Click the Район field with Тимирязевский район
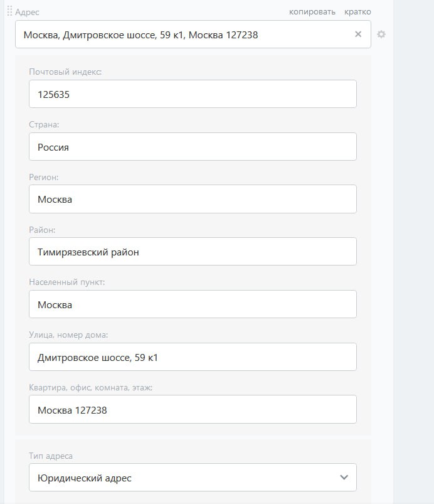434x504 pixels. [193, 252]
